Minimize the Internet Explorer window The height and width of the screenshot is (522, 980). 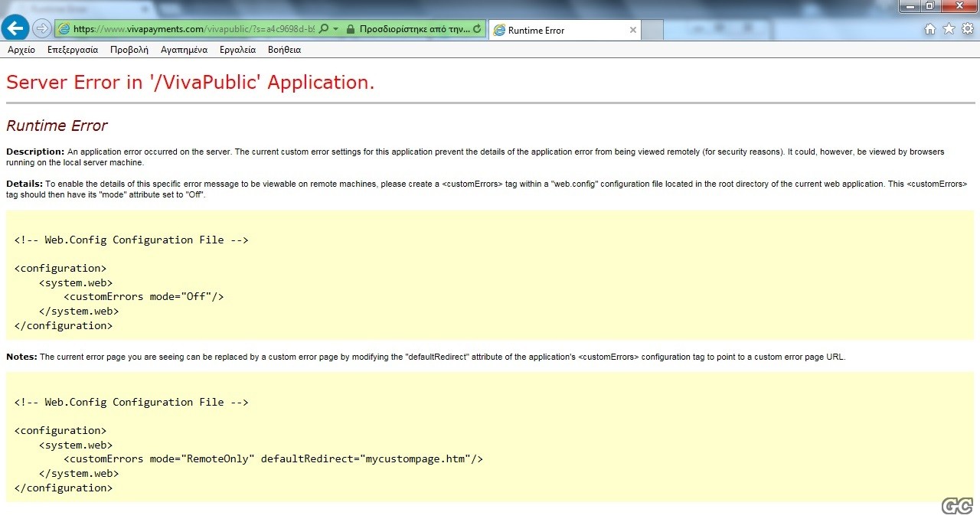[x=911, y=6]
